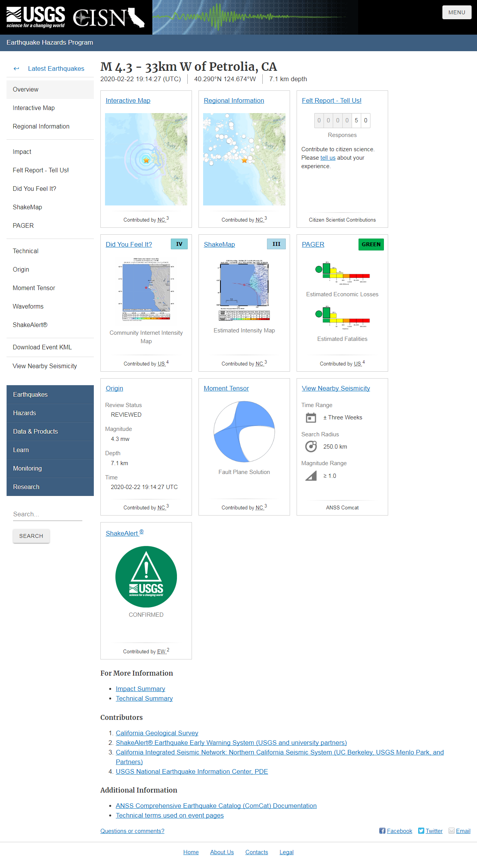Image resolution: width=477 pixels, height=868 pixels.
Task: Click the SEARCH button
Action: (31, 536)
